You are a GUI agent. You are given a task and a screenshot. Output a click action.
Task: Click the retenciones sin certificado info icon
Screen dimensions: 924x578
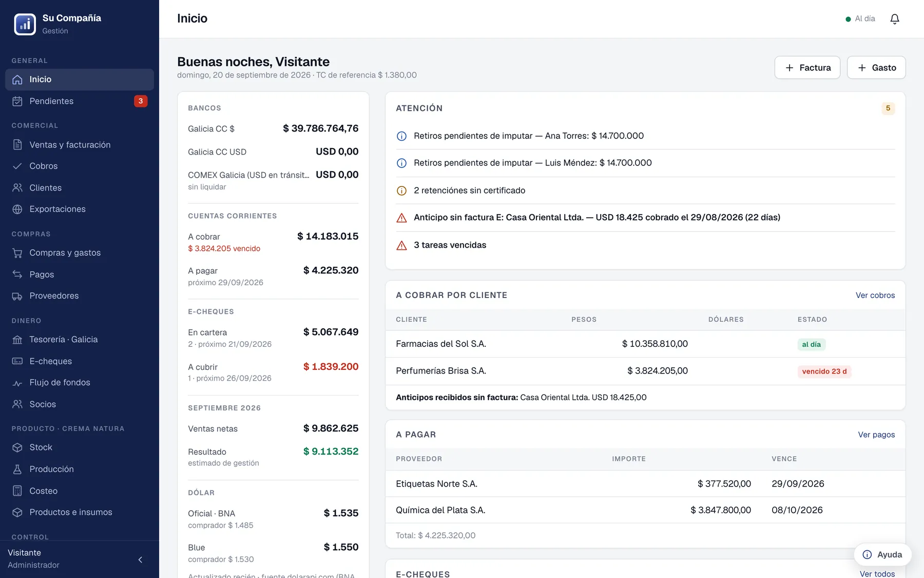click(402, 191)
